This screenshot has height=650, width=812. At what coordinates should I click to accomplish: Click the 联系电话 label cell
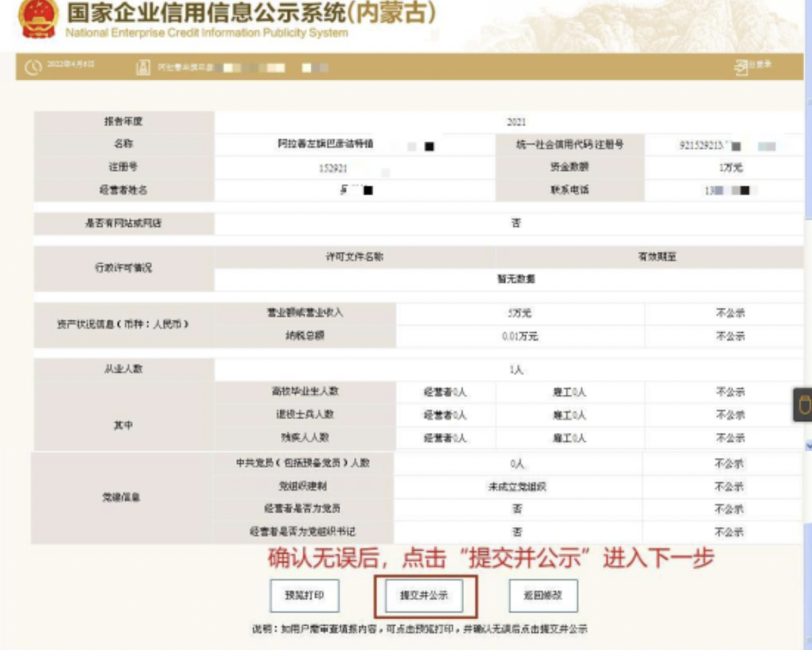570,190
